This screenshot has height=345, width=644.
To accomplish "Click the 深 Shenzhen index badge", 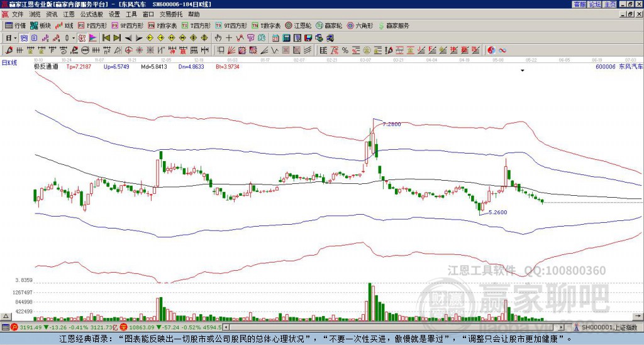I will coord(123,327).
